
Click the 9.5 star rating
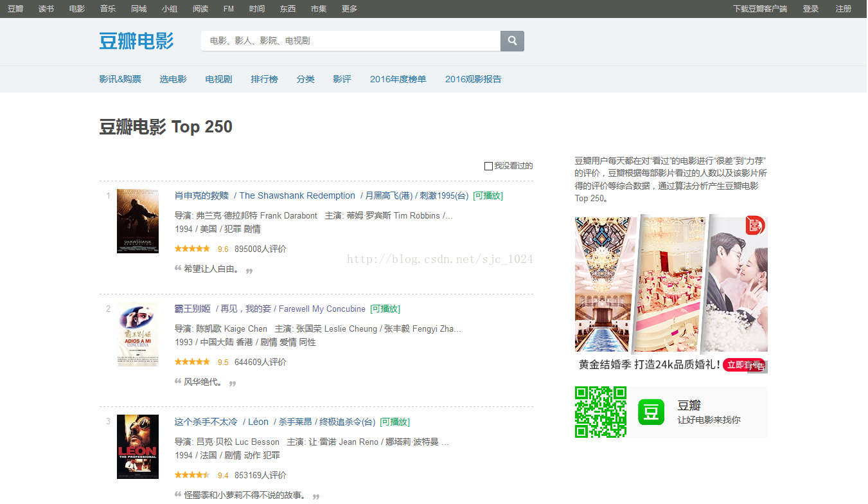[192, 362]
